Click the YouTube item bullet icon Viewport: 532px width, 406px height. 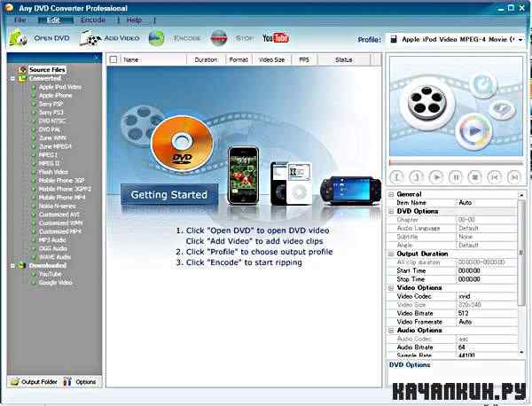[x=34, y=274]
